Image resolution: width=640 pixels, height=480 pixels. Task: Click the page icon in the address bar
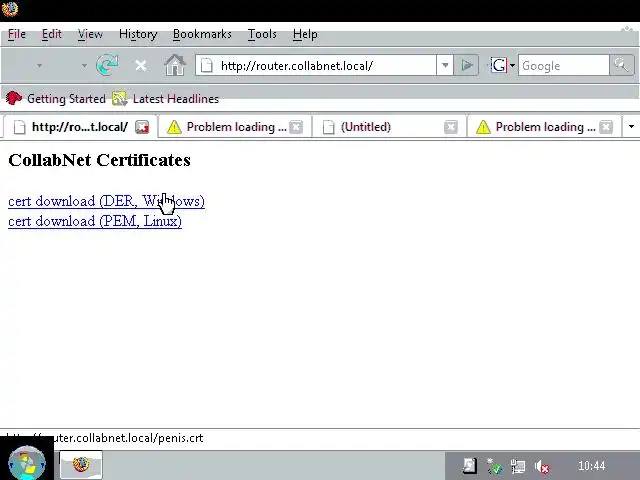point(207,65)
